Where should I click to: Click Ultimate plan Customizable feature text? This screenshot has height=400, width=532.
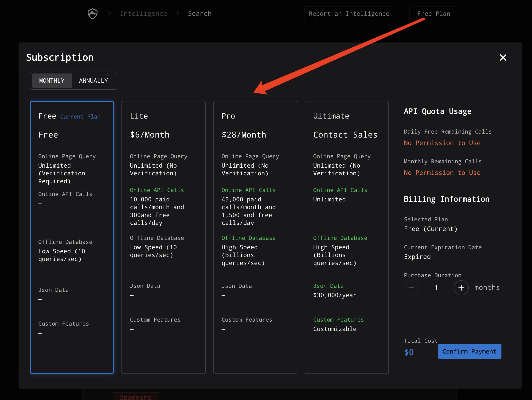pyautogui.click(x=335, y=329)
